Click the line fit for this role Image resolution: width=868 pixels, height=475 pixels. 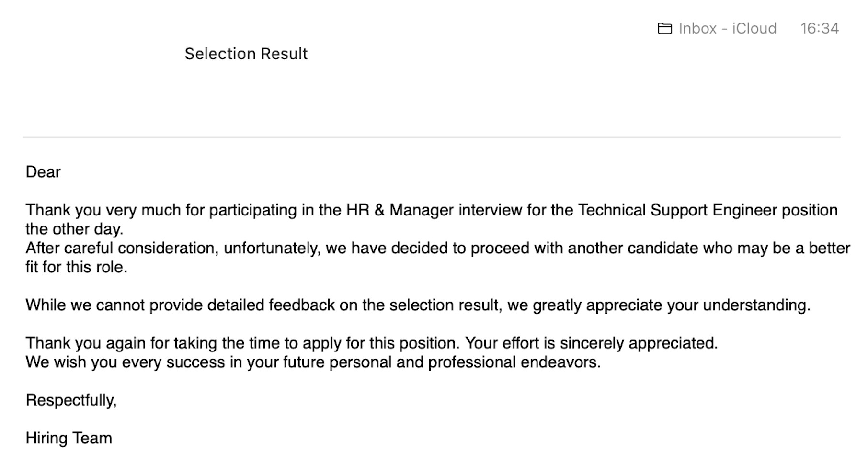[x=76, y=267]
